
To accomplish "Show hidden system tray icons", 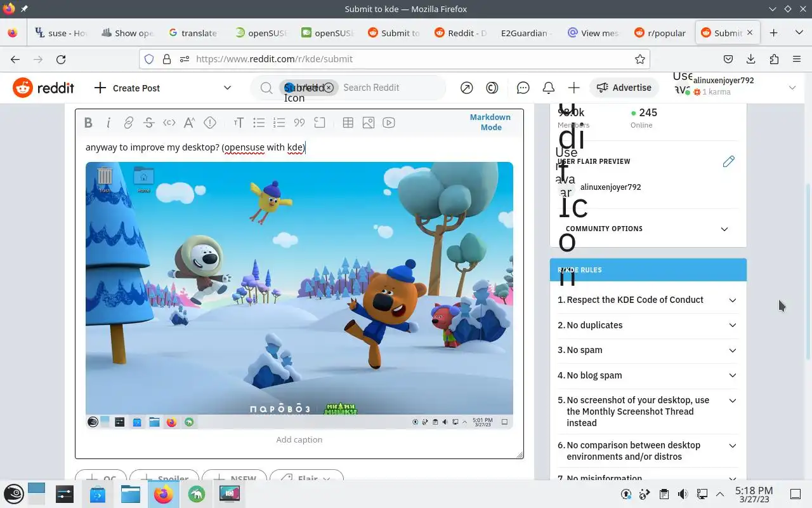I will coord(720,494).
